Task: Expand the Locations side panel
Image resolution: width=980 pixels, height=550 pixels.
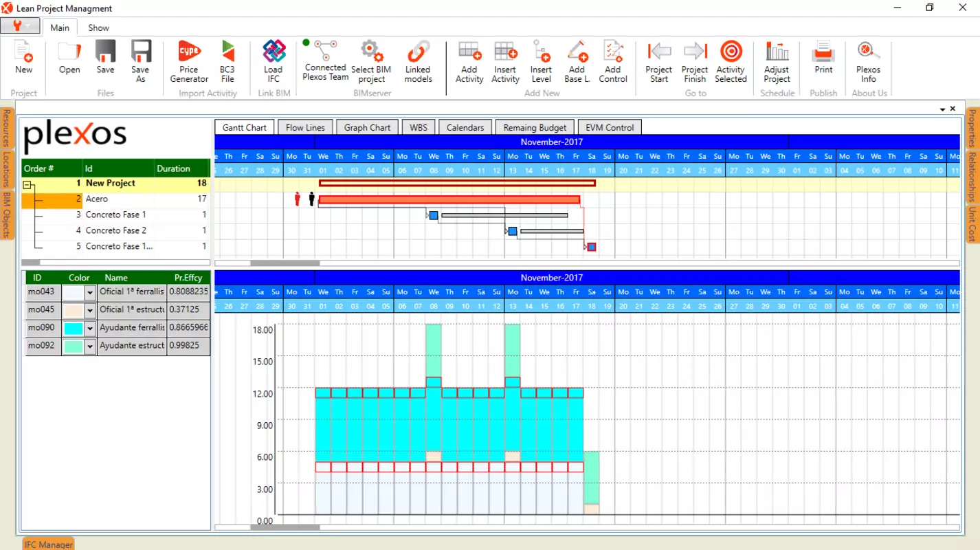Action: pos(6,169)
